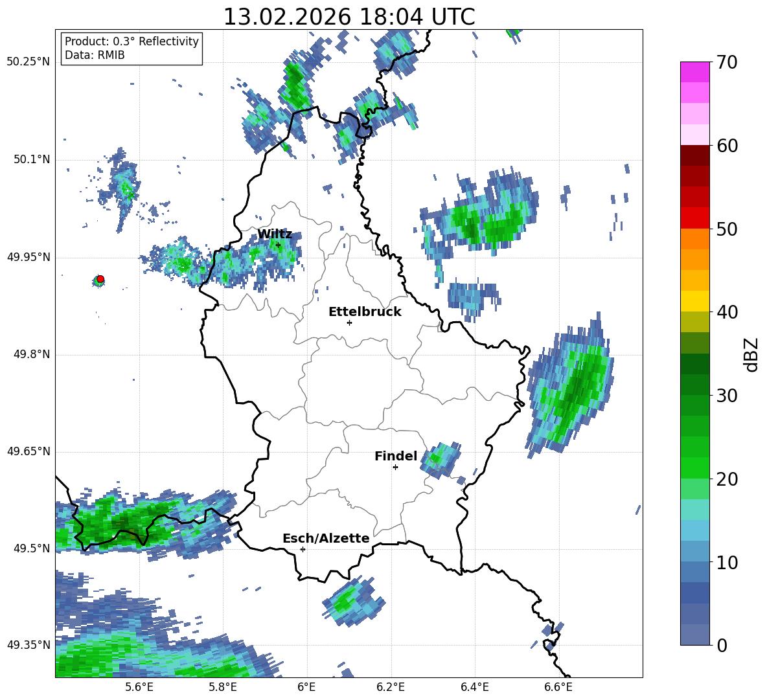
Task: Click the 50.25°N latitude label
Action: click(x=29, y=62)
